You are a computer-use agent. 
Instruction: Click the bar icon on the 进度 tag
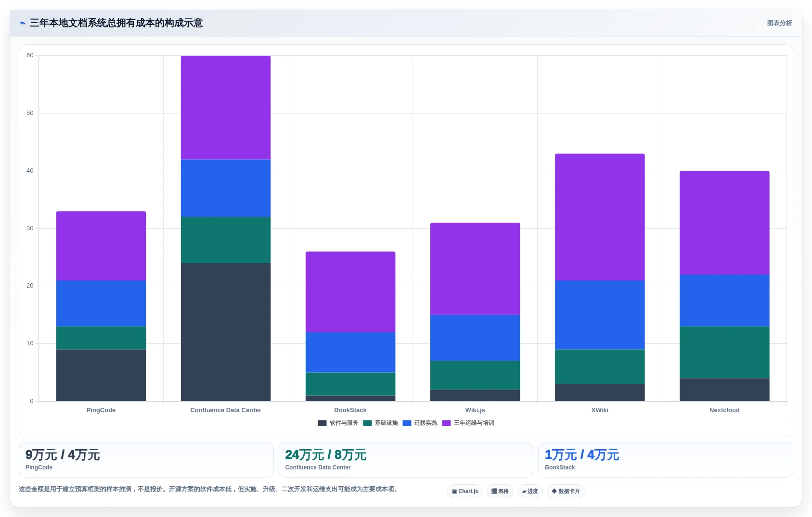tap(524, 492)
